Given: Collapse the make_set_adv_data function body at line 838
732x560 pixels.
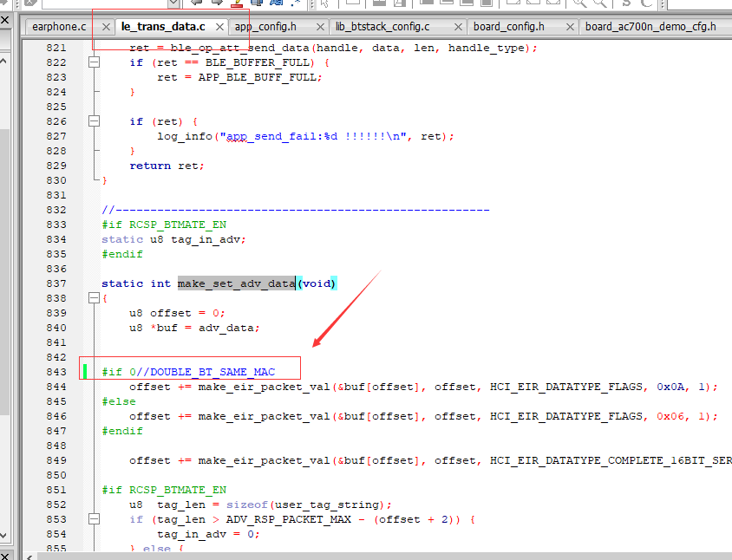Looking at the screenshot, I should point(94,297).
